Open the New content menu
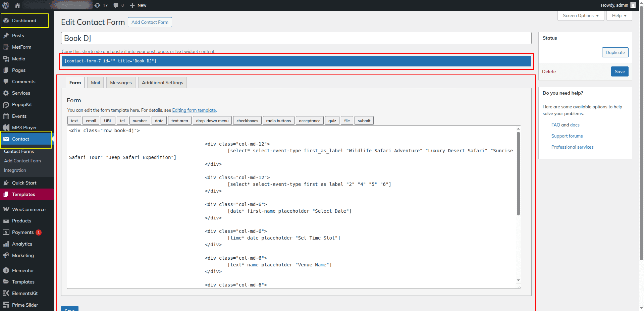 point(138,5)
